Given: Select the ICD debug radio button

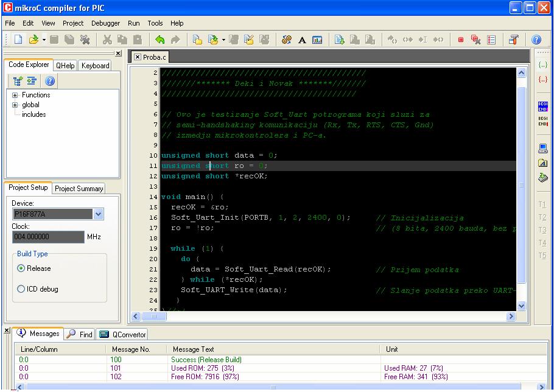Looking at the screenshot, I should coord(21,289).
